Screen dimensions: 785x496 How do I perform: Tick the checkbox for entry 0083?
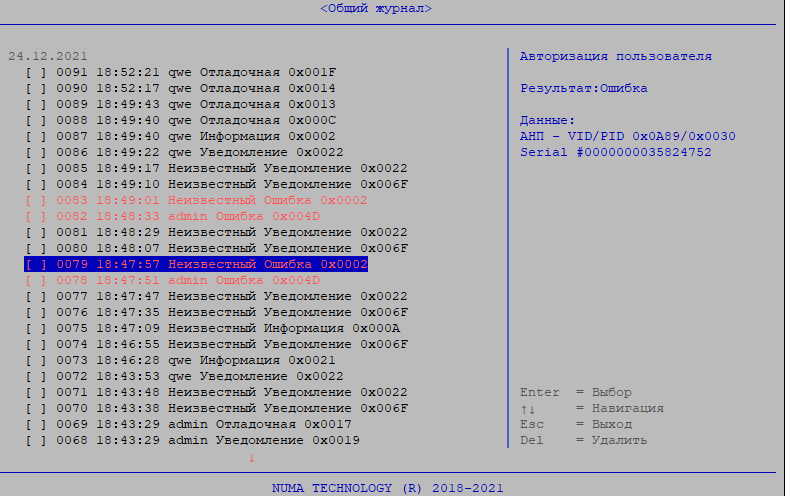(36, 200)
